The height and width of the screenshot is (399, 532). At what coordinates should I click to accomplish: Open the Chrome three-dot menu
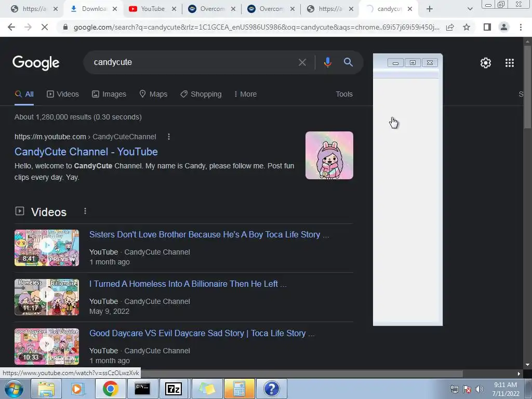tap(521, 27)
